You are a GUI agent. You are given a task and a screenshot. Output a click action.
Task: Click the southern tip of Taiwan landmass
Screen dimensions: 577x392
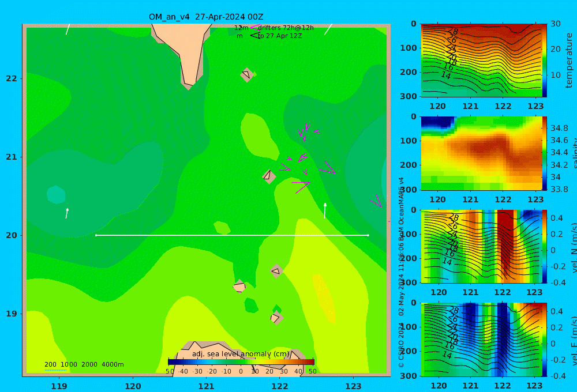click(x=189, y=85)
